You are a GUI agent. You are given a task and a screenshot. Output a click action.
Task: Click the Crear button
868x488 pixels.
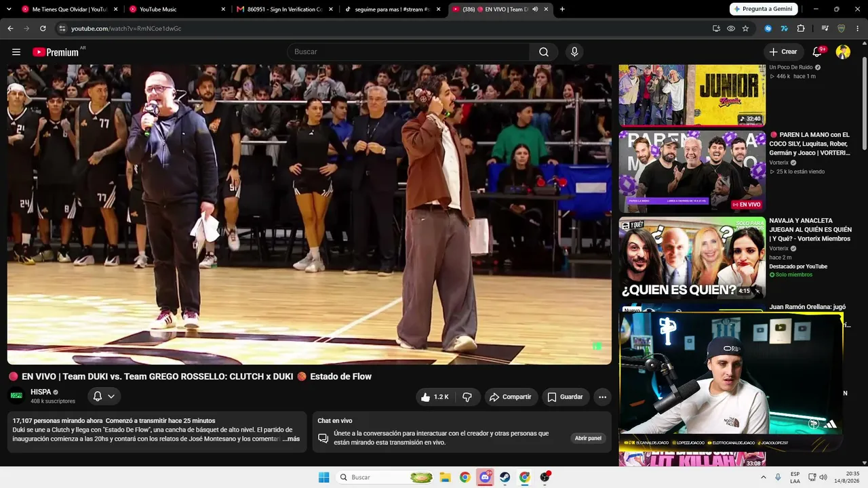(x=783, y=52)
